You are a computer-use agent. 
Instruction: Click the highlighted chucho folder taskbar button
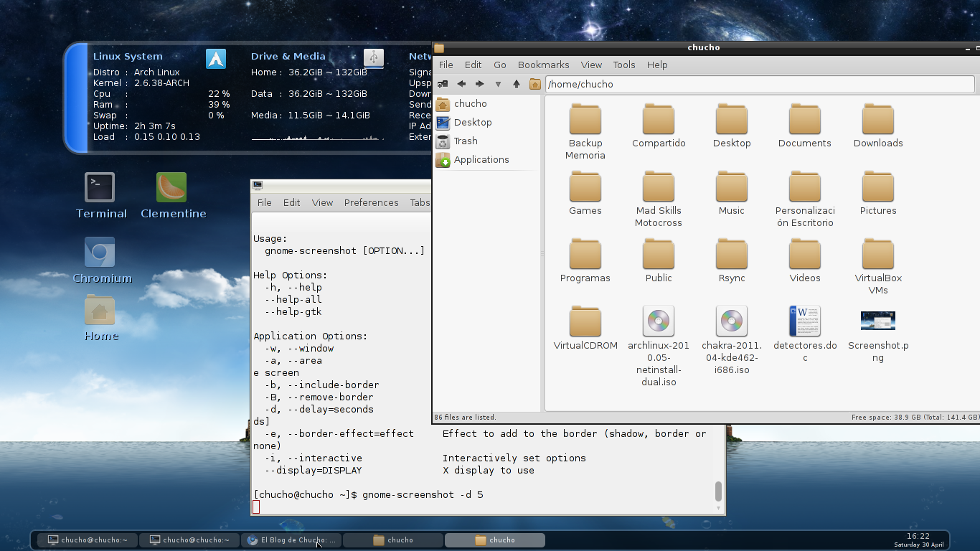[x=495, y=540]
